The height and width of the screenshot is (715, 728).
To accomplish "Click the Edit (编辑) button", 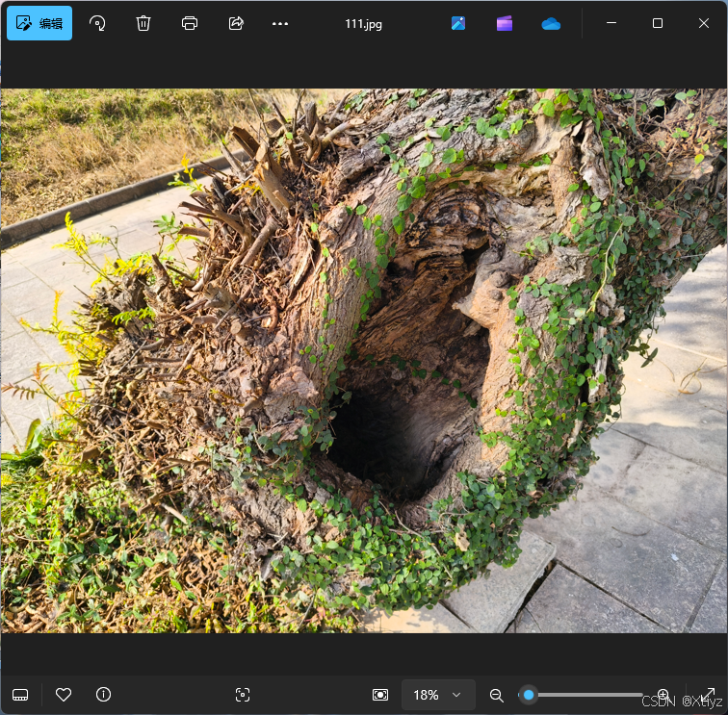I will click(x=39, y=23).
